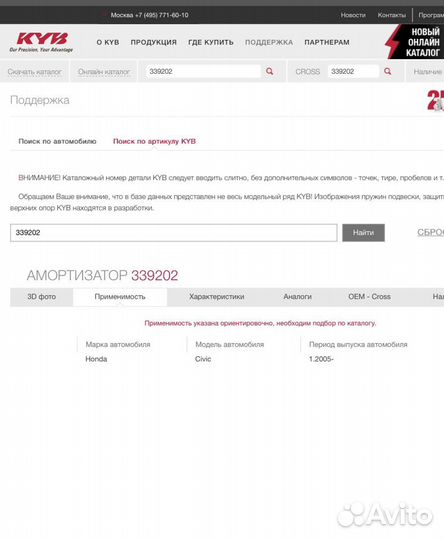Switch to Поиск по артикулу KYB tab
444x540 pixels.
[154, 141]
